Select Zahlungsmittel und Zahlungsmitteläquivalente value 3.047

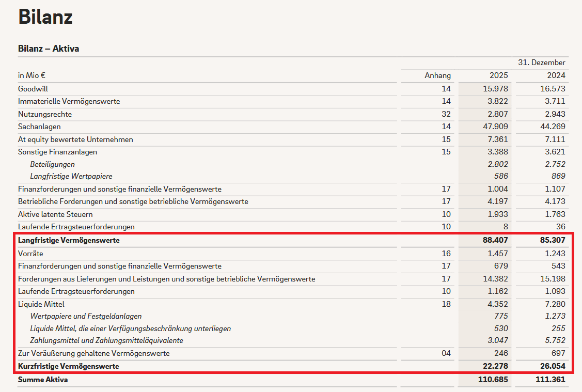tap(498, 340)
